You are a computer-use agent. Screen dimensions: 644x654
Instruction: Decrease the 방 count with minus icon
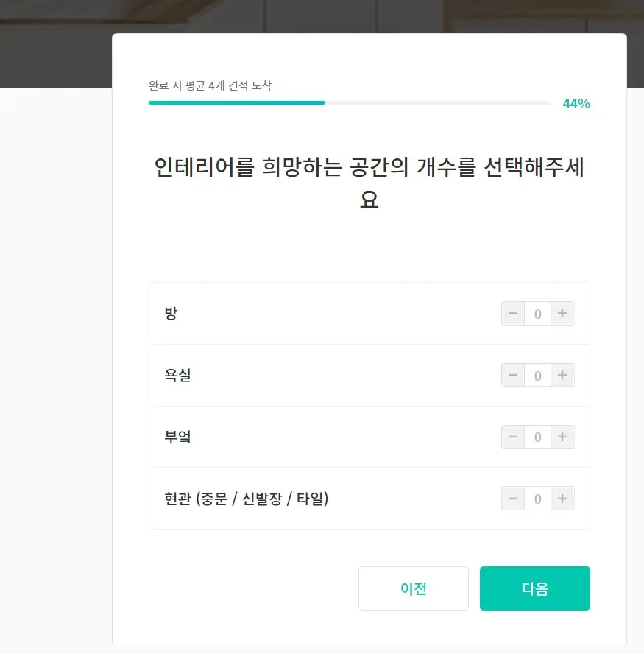[x=513, y=313]
